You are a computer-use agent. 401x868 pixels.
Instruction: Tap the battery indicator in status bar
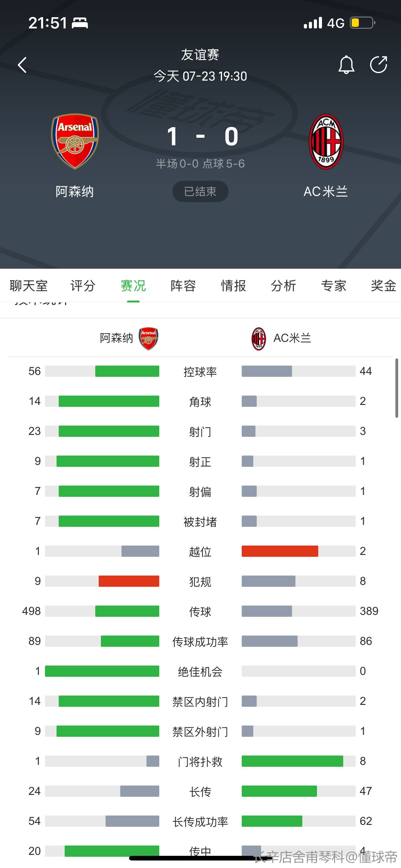click(x=362, y=23)
